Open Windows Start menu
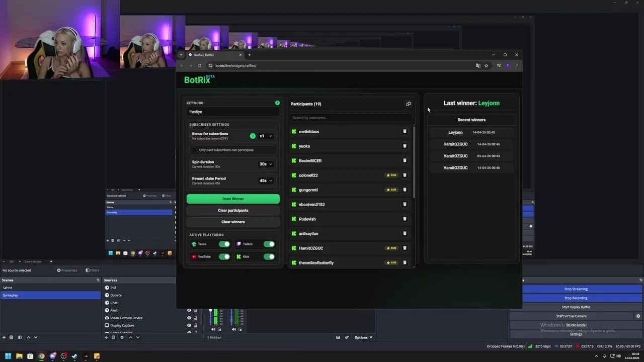This screenshot has height=362, width=644. coord(8,356)
